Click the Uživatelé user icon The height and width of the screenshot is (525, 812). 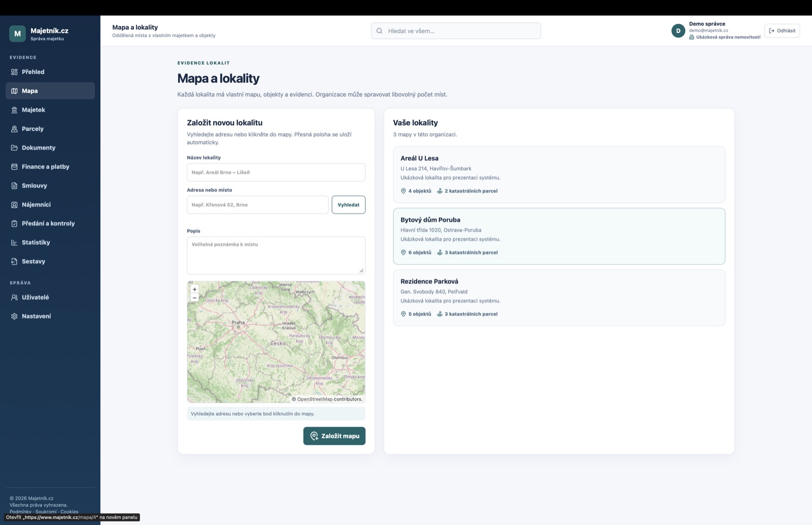pos(14,298)
